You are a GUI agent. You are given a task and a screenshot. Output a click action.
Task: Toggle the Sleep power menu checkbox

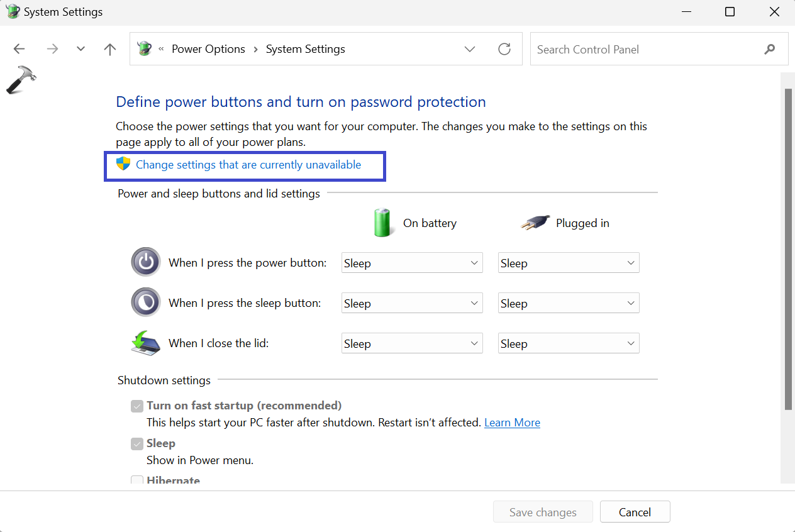coord(137,444)
